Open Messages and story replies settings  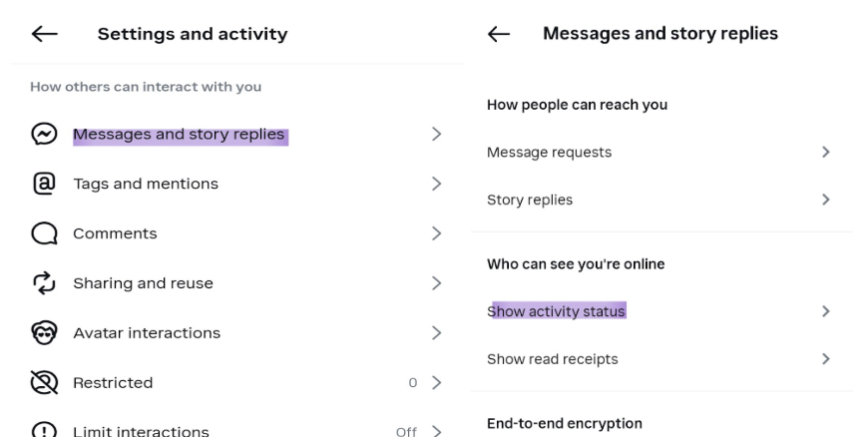pyautogui.click(x=180, y=135)
